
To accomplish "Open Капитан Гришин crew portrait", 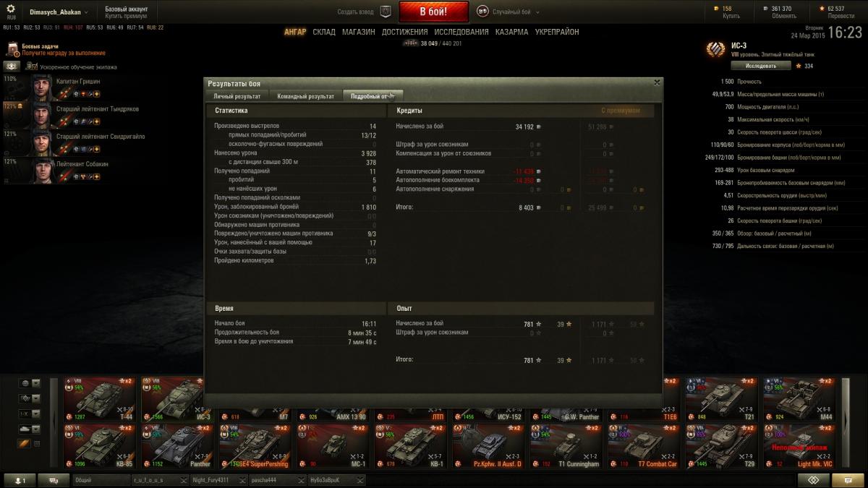I will point(41,87).
